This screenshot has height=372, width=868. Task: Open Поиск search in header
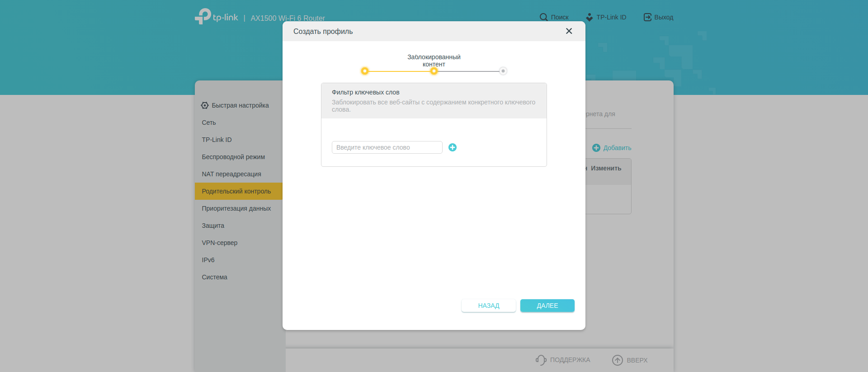point(554,17)
